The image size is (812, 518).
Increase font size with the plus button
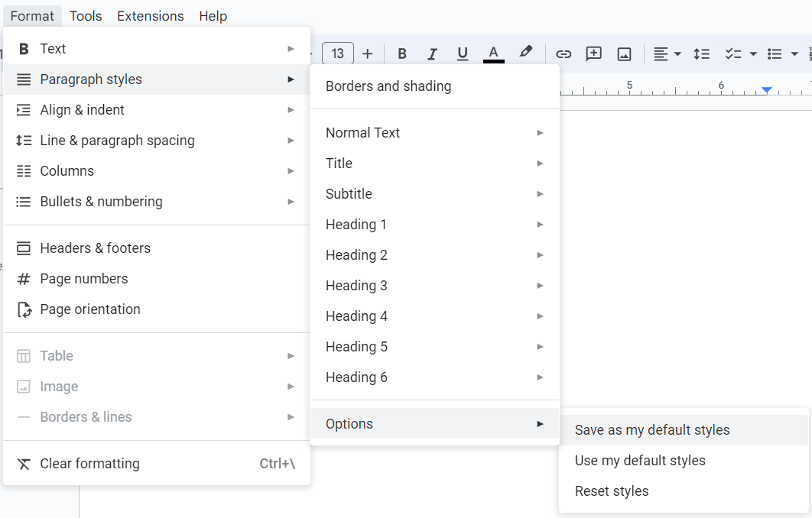368,53
